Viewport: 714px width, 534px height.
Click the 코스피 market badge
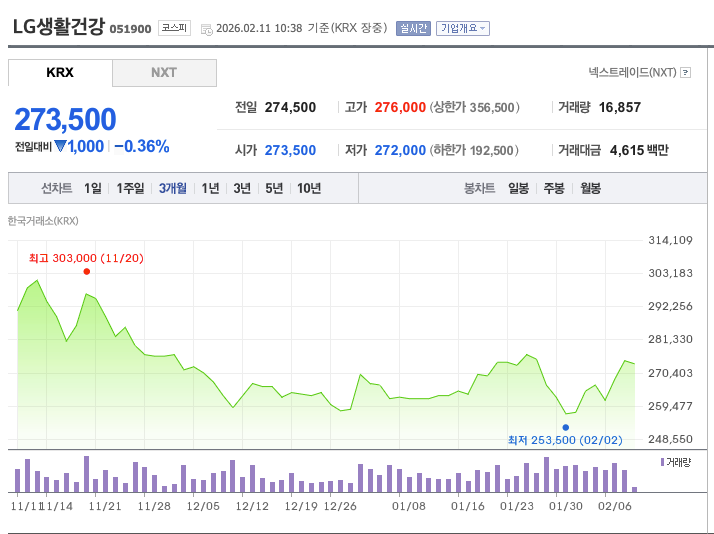point(174,28)
